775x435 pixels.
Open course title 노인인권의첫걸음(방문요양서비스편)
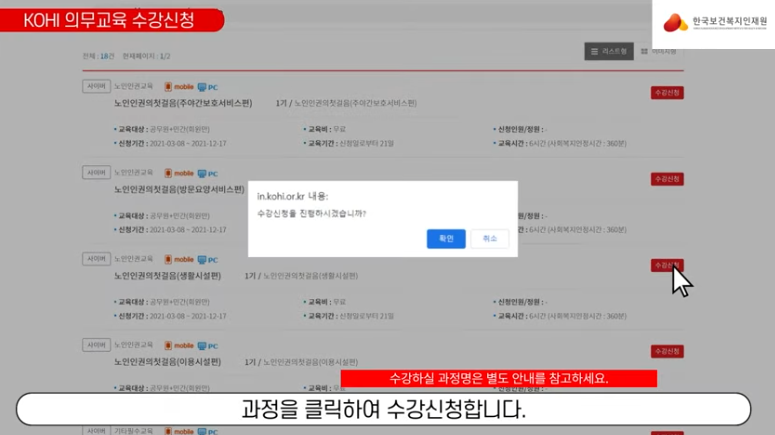click(179, 189)
